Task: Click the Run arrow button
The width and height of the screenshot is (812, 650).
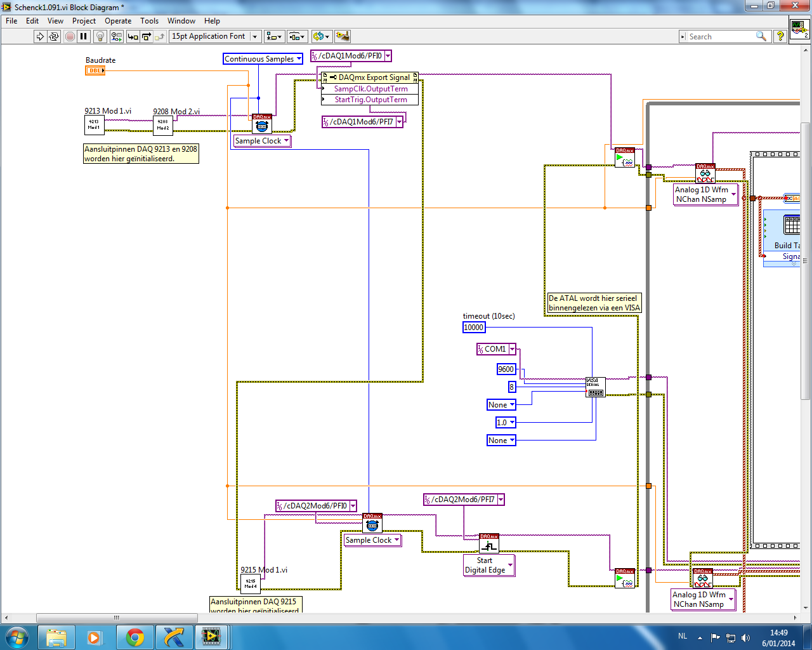Action: pos(40,37)
